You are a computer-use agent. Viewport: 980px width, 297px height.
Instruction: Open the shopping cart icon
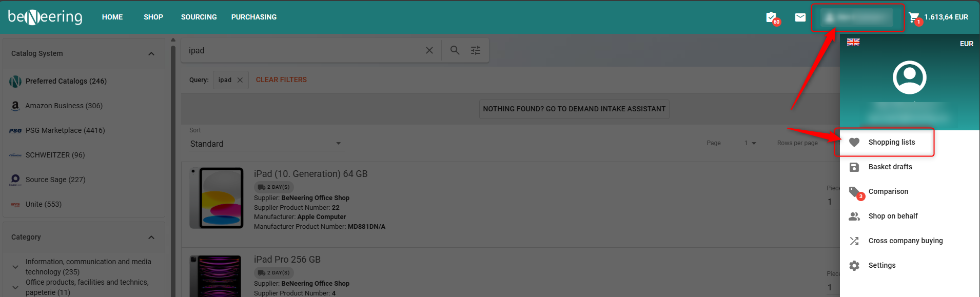click(914, 17)
